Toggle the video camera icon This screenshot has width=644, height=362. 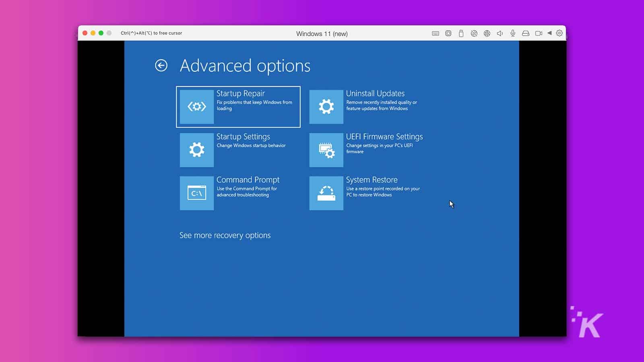click(x=539, y=33)
